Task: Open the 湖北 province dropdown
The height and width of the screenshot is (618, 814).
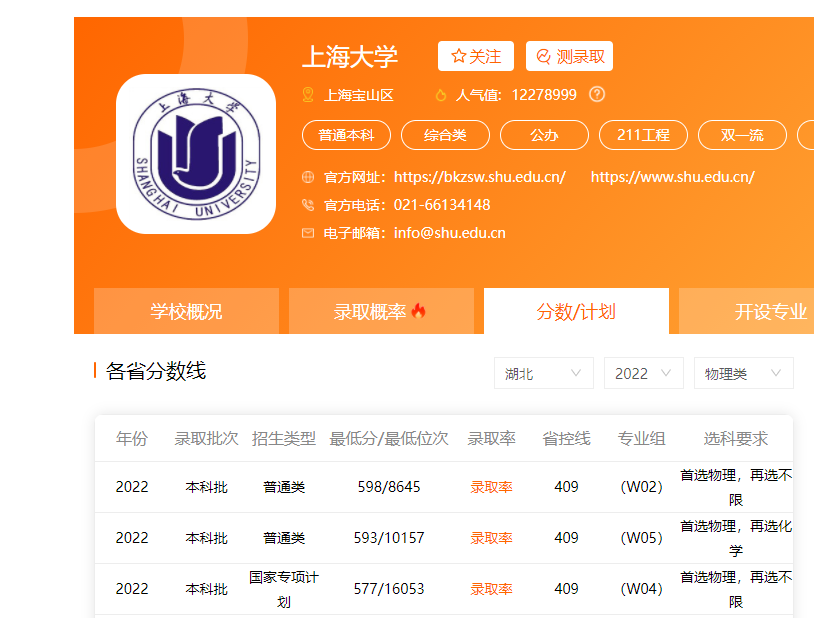Action: tap(544, 373)
